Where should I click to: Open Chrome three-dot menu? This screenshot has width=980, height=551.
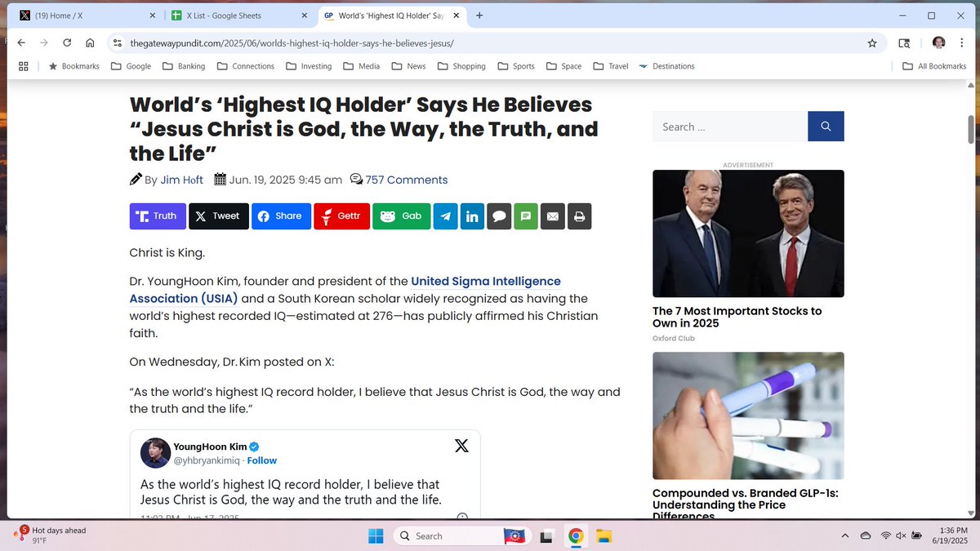(x=961, y=43)
